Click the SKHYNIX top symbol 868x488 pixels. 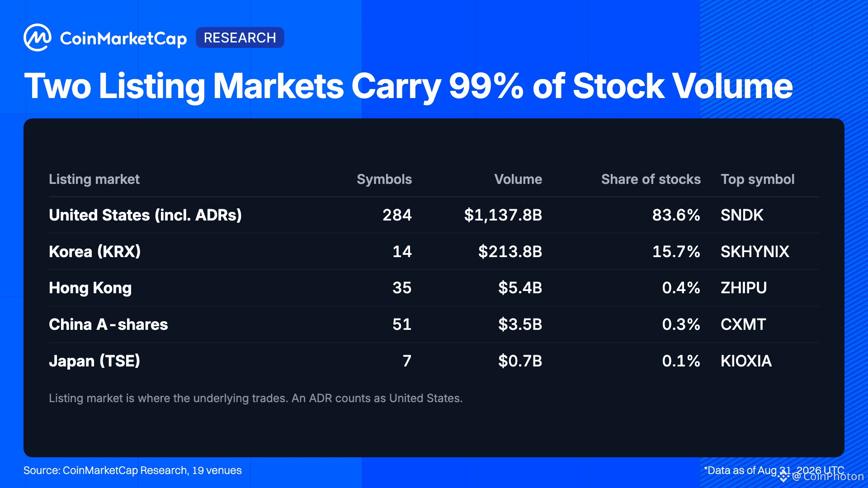pyautogui.click(x=755, y=252)
